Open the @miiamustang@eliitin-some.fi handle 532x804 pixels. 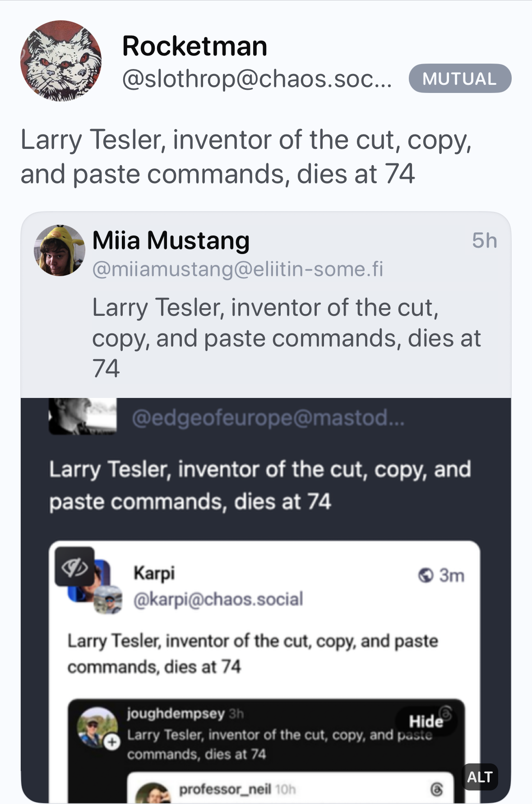pos(237,269)
